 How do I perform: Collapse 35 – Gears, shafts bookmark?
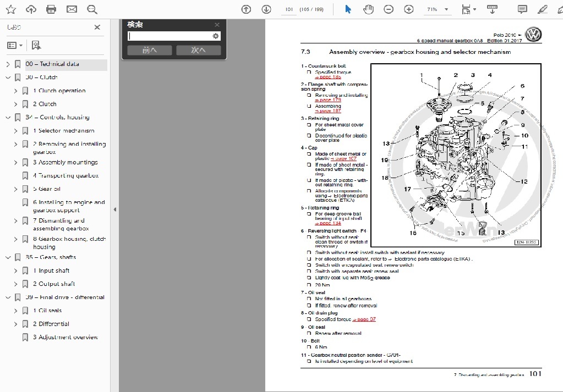tap(8, 257)
